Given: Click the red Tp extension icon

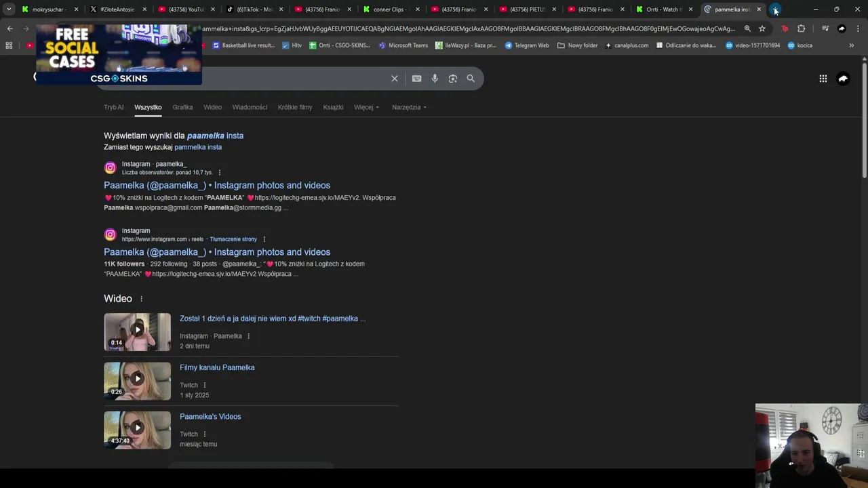Looking at the screenshot, I should [785, 28].
